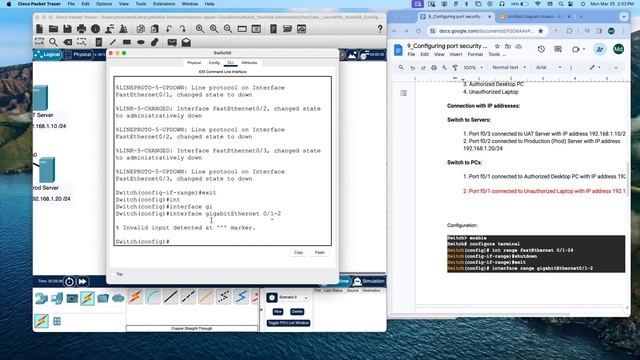Viewport: 640px width, 360px height.
Task: Click Undo arrow in Packet Tracer toolbar
Action: click(x=169, y=29)
